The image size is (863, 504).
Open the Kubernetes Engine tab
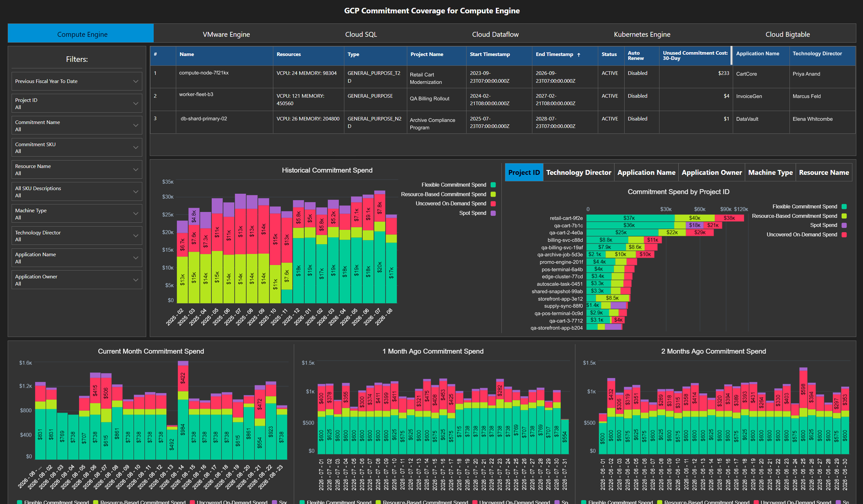[x=642, y=34]
